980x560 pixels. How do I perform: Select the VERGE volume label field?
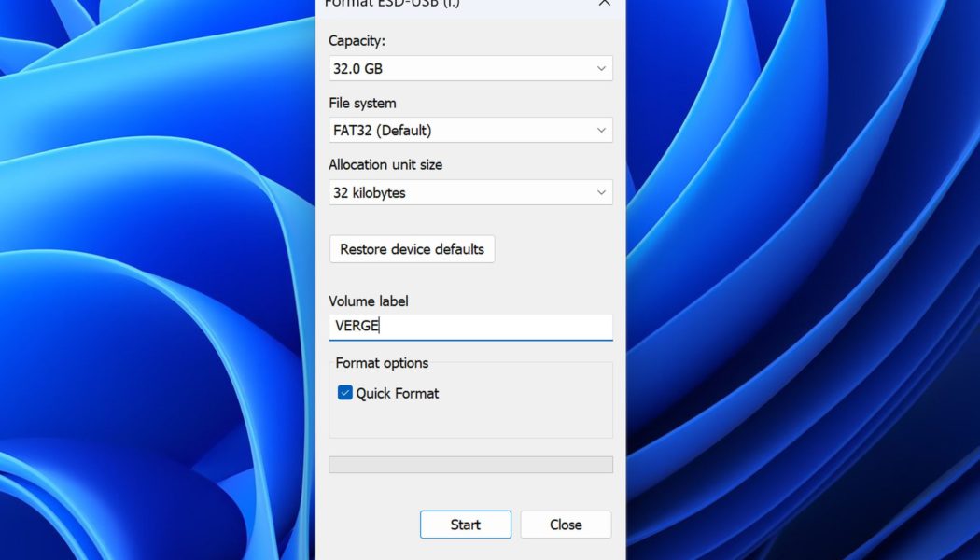470,327
